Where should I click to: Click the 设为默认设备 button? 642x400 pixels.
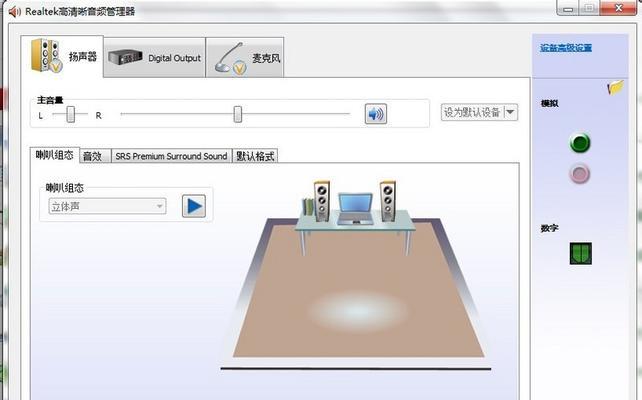[472, 112]
